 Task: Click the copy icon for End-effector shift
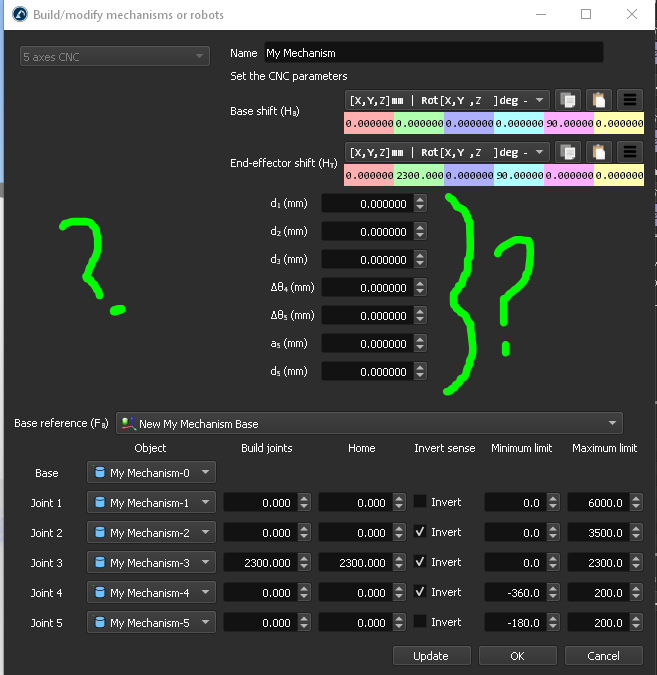[x=568, y=152]
